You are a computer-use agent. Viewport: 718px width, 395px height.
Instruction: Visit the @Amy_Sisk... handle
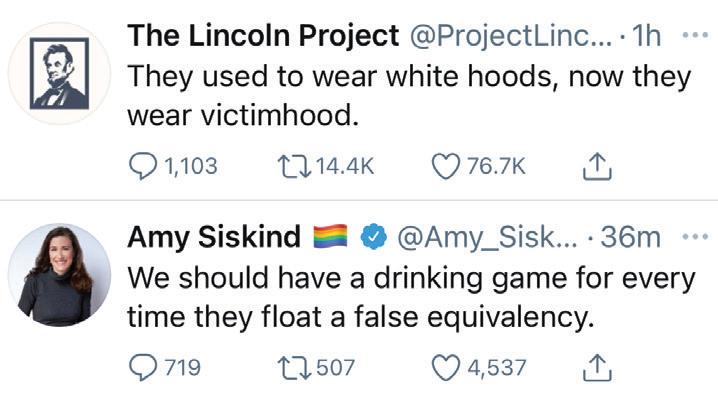(x=488, y=237)
